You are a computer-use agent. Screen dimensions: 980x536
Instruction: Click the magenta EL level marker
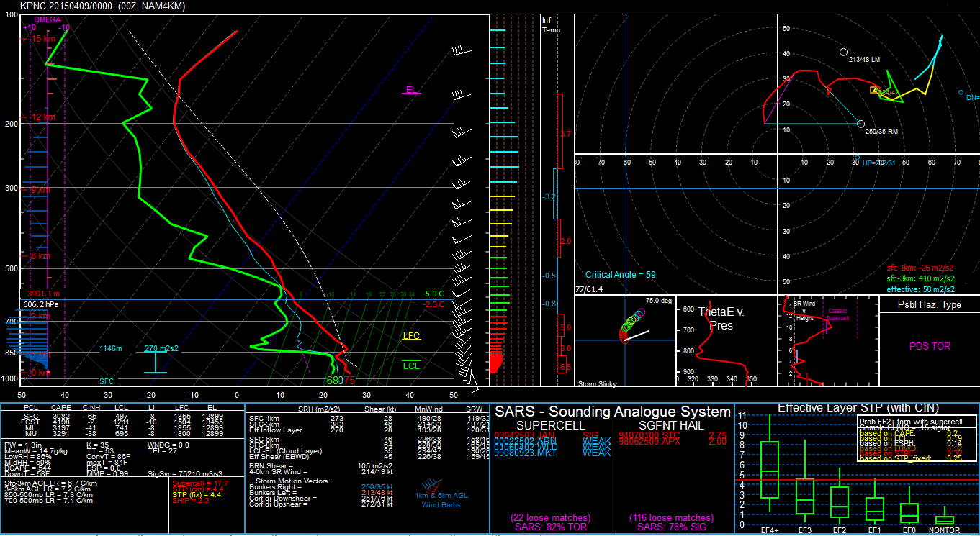410,91
